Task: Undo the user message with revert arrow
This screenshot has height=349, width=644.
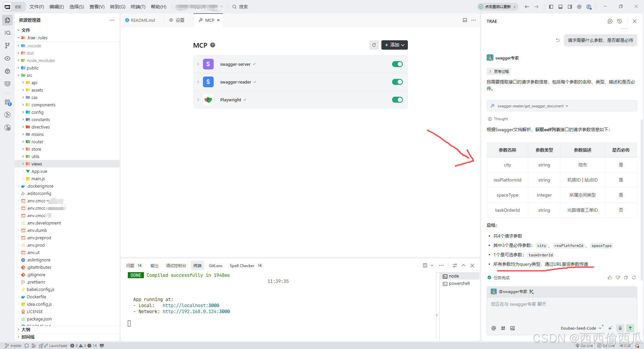Action: [x=557, y=40]
